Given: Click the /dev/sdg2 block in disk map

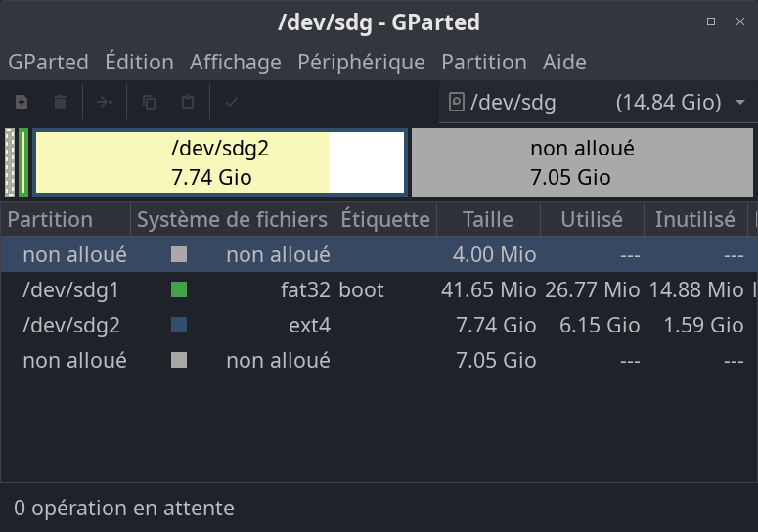Looking at the screenshot, I should pyautogui.click(x=220, y=162).
